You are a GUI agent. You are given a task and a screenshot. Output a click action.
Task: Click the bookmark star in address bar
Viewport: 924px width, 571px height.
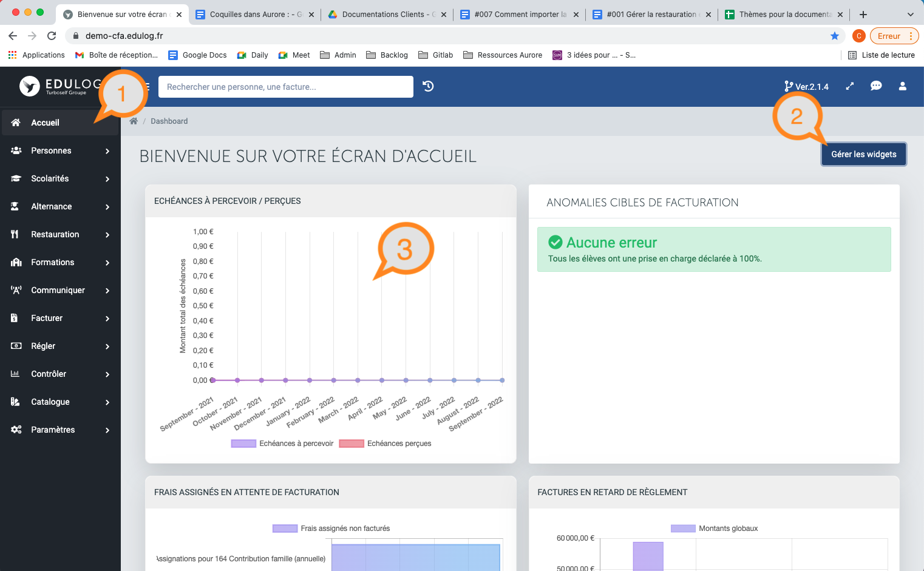(x=835, y=36)
